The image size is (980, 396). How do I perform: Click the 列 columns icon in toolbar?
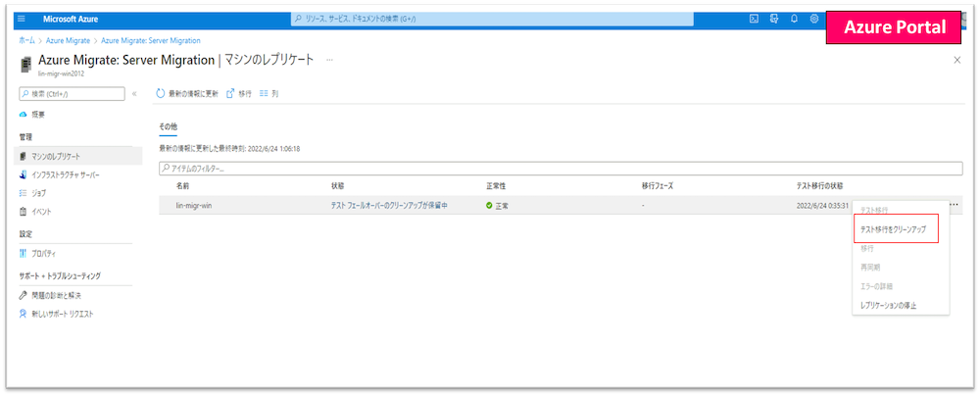264,93
